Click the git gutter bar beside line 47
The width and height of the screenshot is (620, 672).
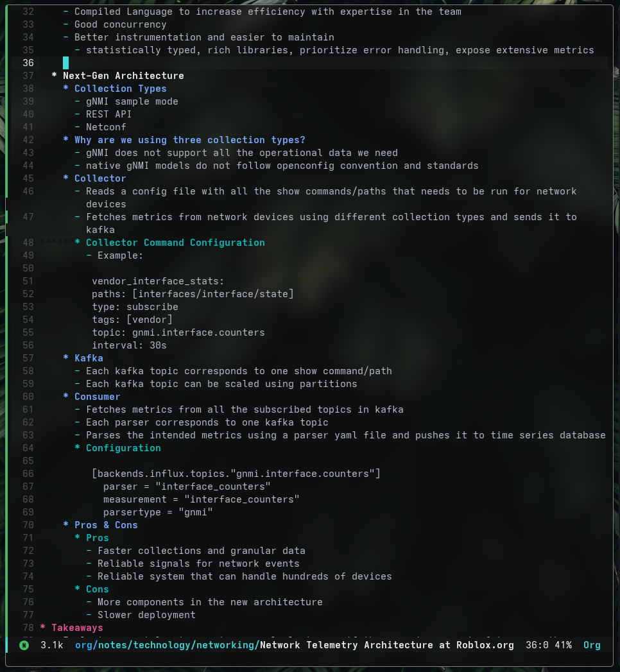pyautogui.click(x=7, y=217)
